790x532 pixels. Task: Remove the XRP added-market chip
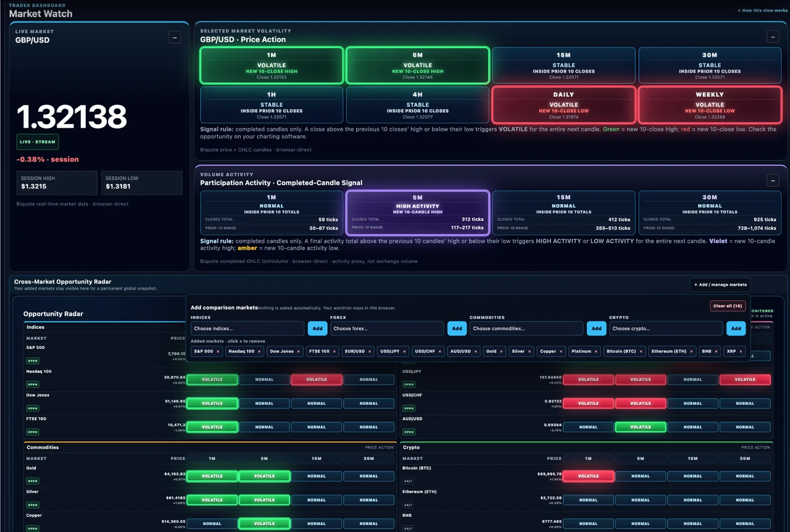pyautogui.click(x=740, y=351)
